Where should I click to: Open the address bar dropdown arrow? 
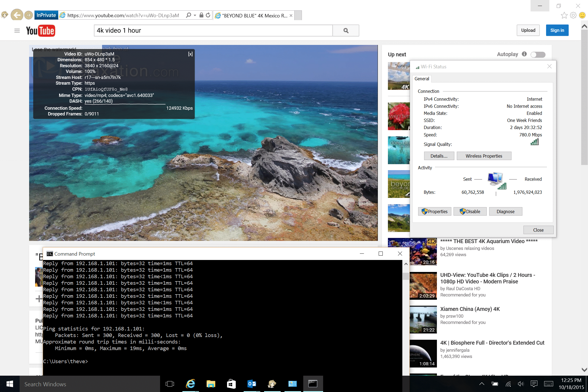[x=195, y=16]
